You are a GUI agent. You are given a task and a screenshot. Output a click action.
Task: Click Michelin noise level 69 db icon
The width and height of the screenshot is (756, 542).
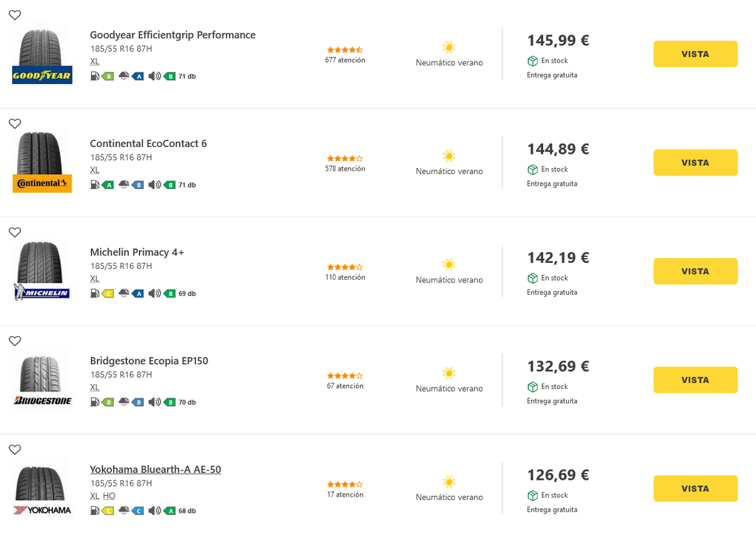point(155,293)
